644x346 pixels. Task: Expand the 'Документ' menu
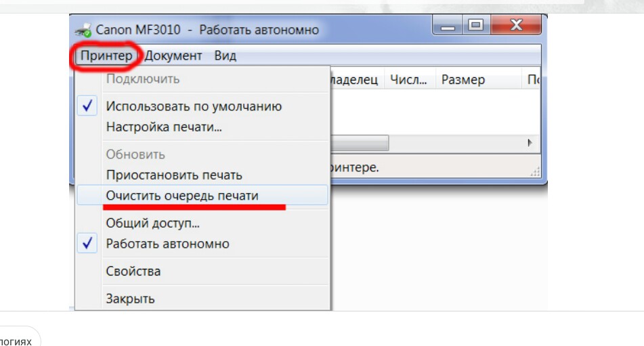tap(173, 56)
